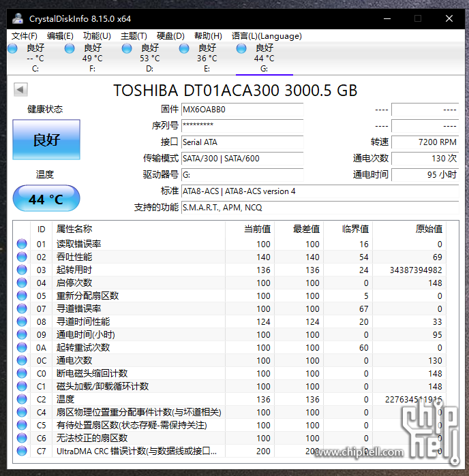Viewport: 469px width, 476px height.
Task: Click the status icon for attribute C0
Action: tap(22, 373)
